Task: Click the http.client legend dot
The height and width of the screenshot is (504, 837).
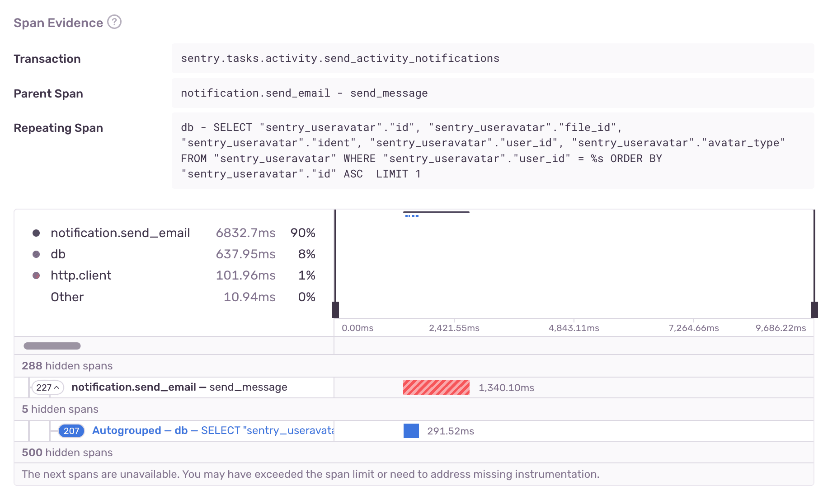Action: 35,275
